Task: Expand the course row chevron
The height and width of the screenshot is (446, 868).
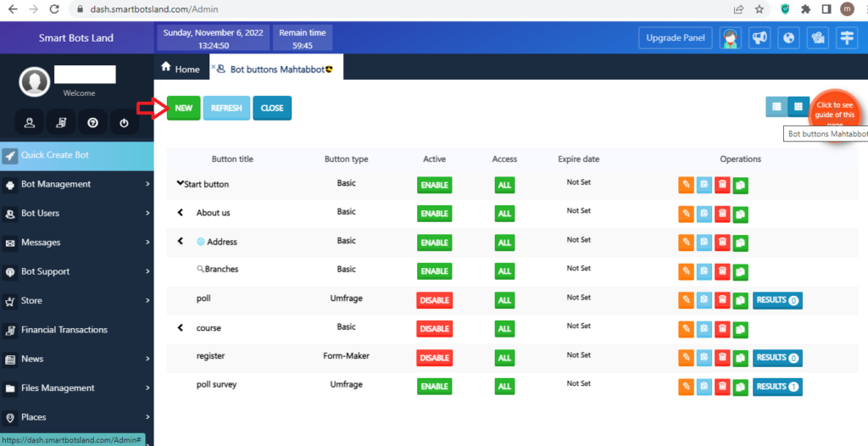Action: 180,328
